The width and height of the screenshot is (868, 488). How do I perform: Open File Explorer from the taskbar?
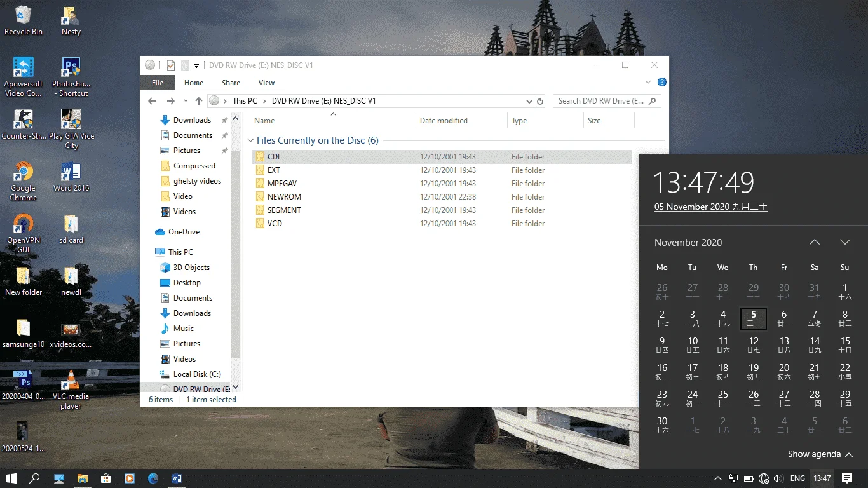(x=83, y=478)
